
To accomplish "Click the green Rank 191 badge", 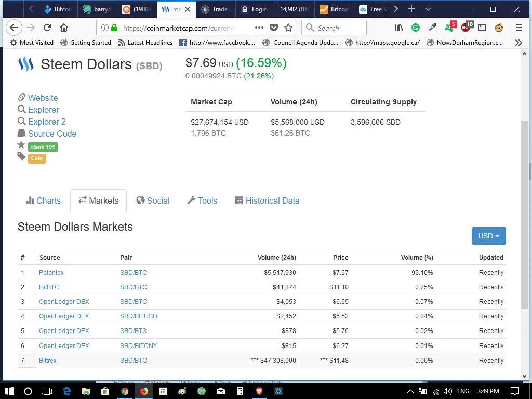I will click(x=43, y=147).
